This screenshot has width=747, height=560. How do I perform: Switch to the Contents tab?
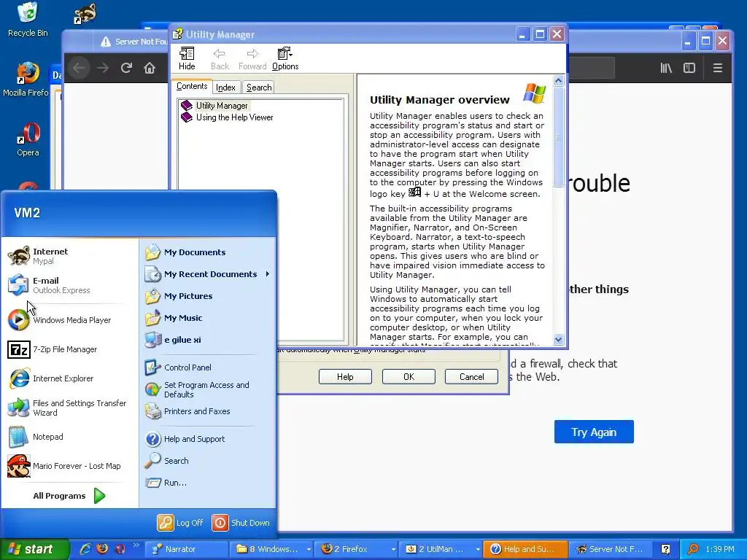(192, 86)
